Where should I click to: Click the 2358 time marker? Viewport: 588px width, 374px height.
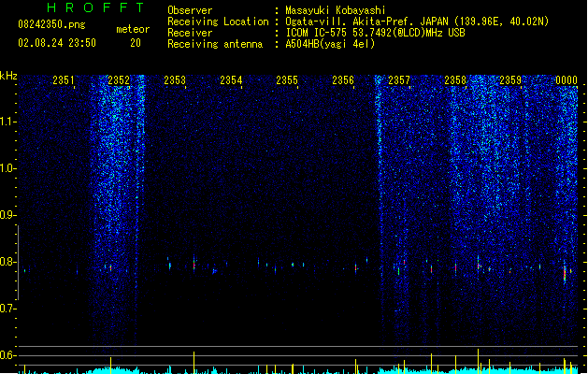455,80
